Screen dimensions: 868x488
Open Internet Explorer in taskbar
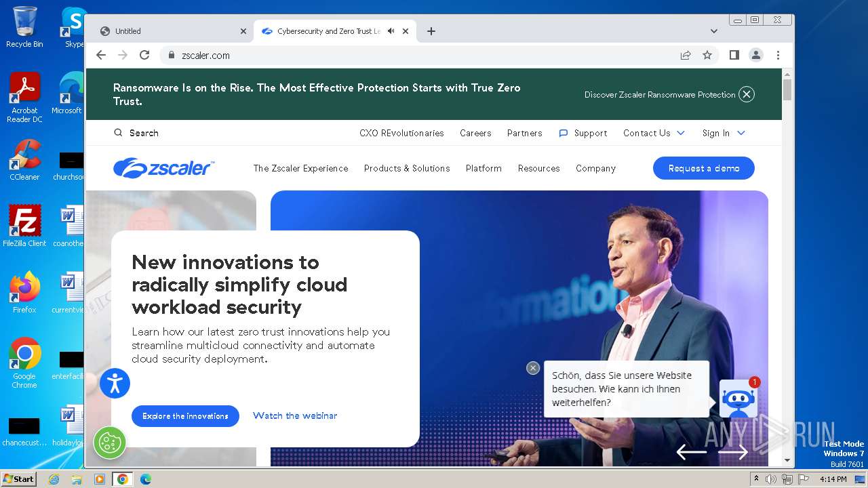click(54, 479)
